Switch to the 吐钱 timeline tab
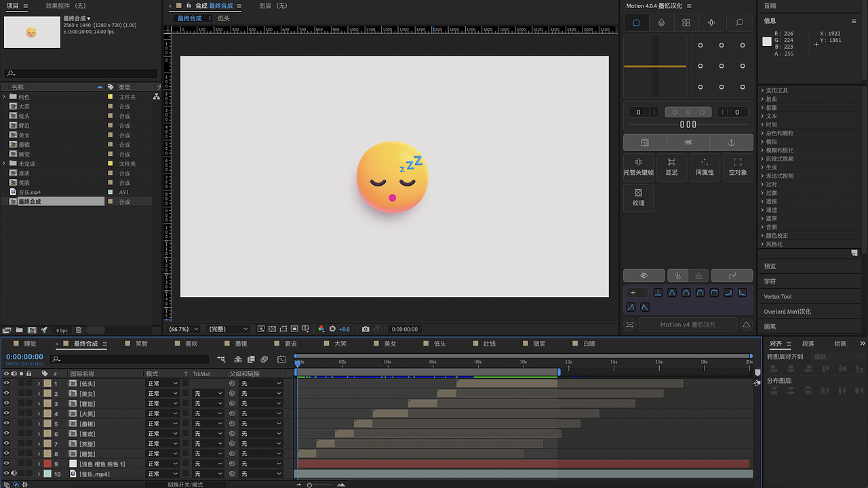868x488 pixels. 490,344
